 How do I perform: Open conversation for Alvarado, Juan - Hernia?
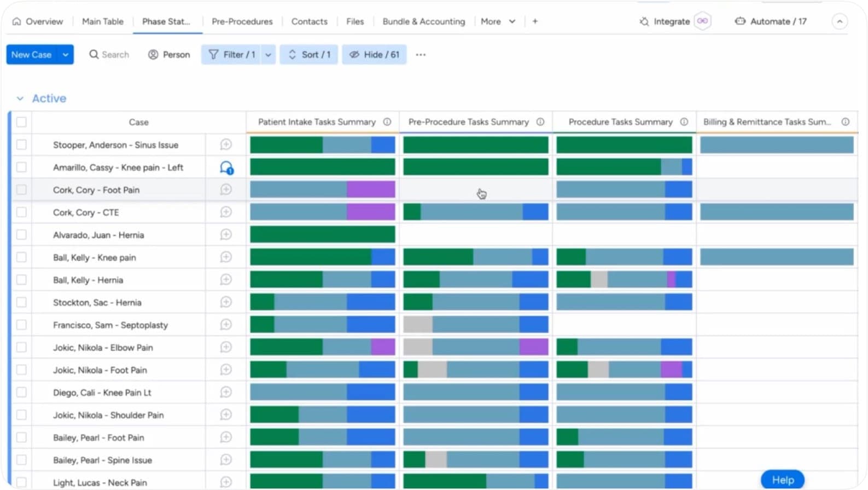(x=226, y=234)
